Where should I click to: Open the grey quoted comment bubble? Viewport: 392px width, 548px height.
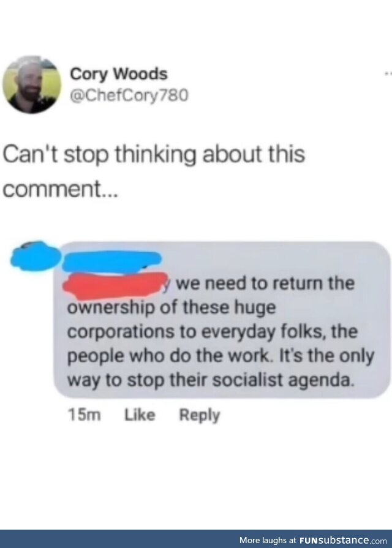pos(222,320)
